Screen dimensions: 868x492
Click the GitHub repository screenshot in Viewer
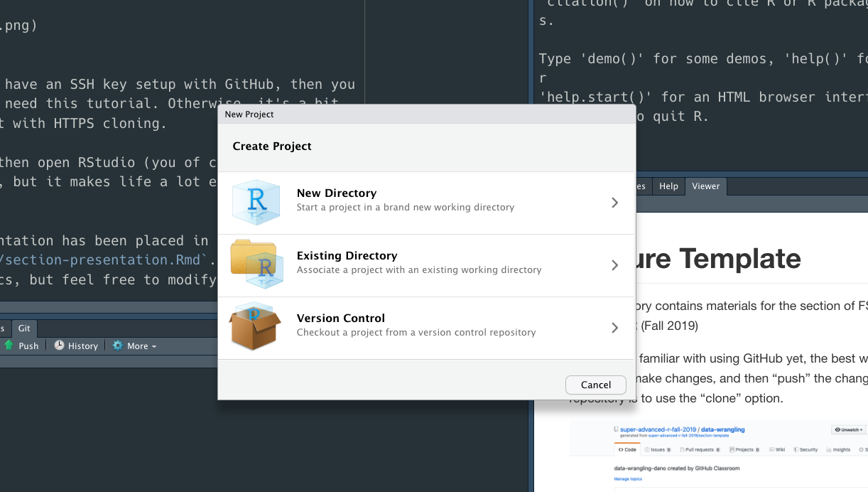click(x=718, y=455)
